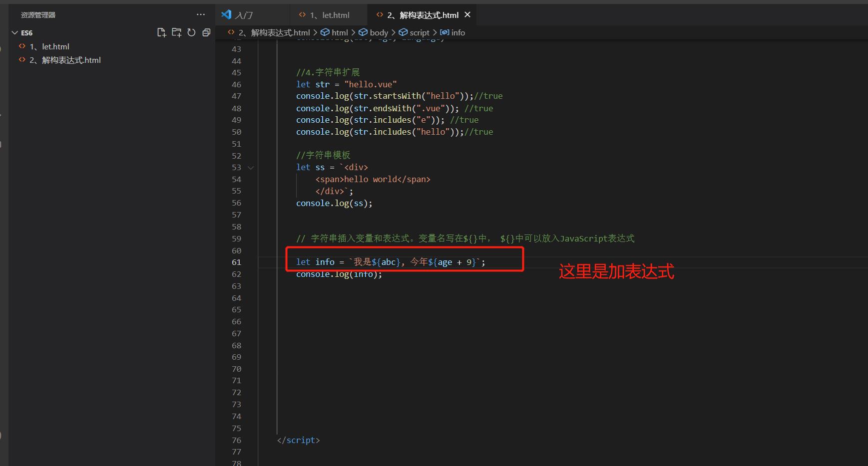Viewport: 868px width, 466px height.
Task: Click the str.endsWith(".vue") line
Action: point(394,108)
